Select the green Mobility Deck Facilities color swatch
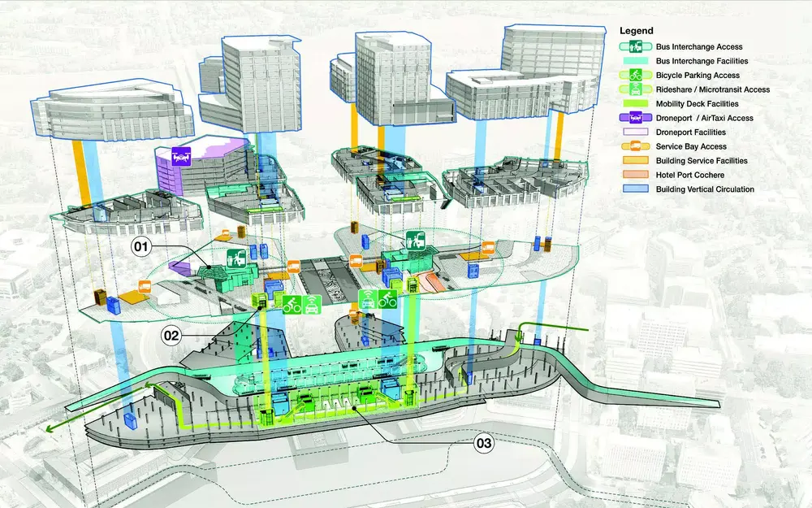 click(x=637, y=103)
